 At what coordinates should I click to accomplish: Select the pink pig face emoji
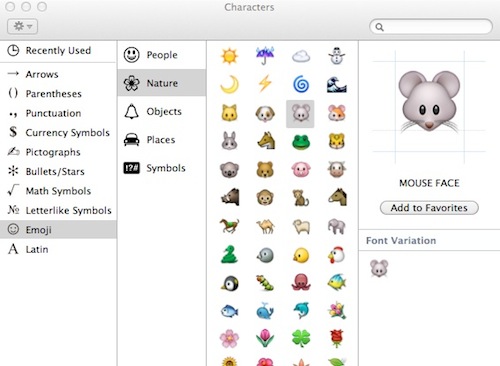(x=301, y=170)
